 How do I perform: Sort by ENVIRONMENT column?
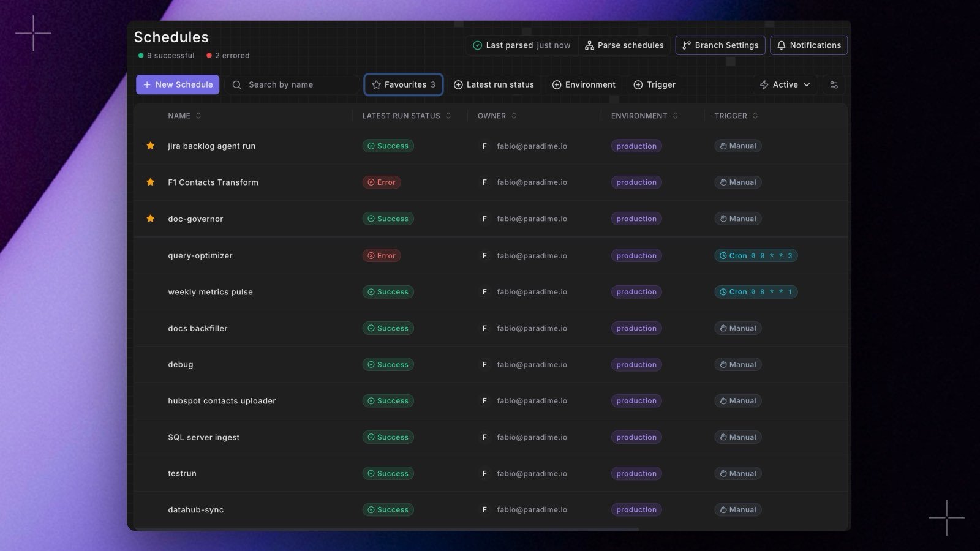coord(644,116)
